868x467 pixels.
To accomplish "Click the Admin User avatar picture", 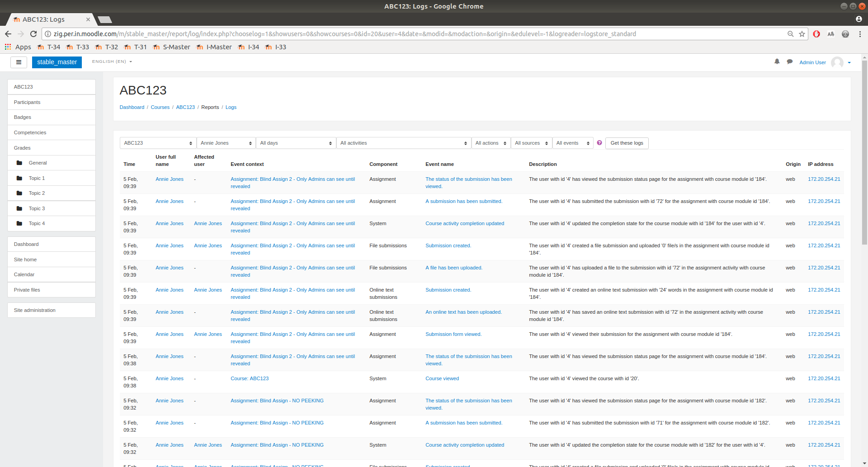I will pos(837,62).
